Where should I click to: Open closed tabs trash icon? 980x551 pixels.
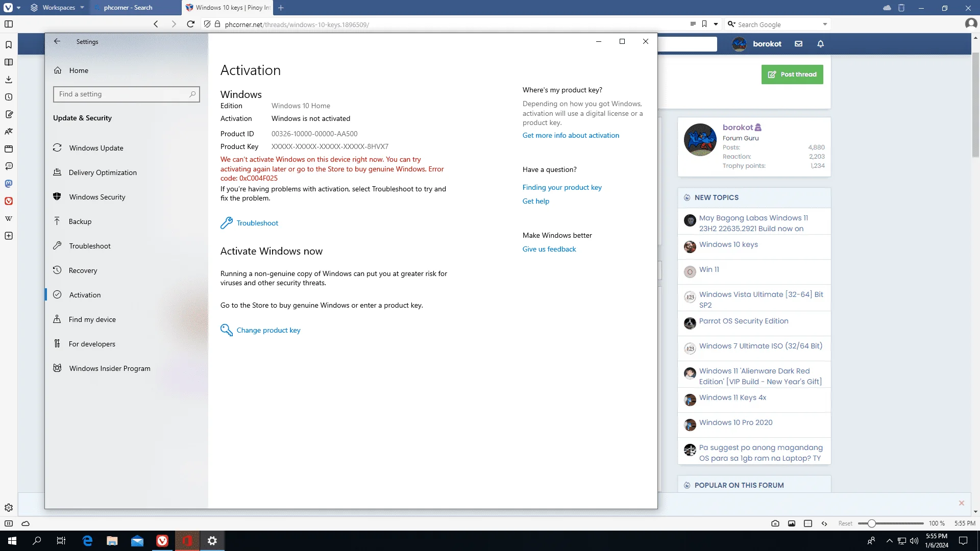tap(901, 8)
